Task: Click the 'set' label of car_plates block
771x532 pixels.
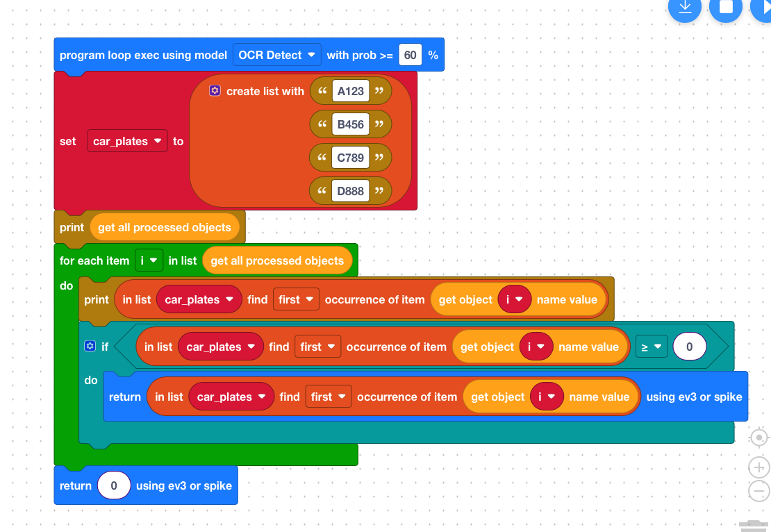Action: 68,142
